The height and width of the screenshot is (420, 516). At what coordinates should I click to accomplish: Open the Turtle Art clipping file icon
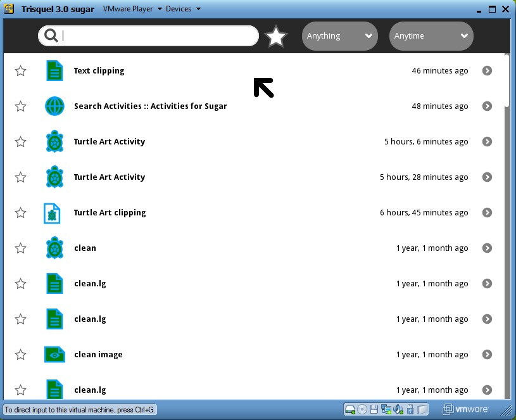(x=53, y=213)
